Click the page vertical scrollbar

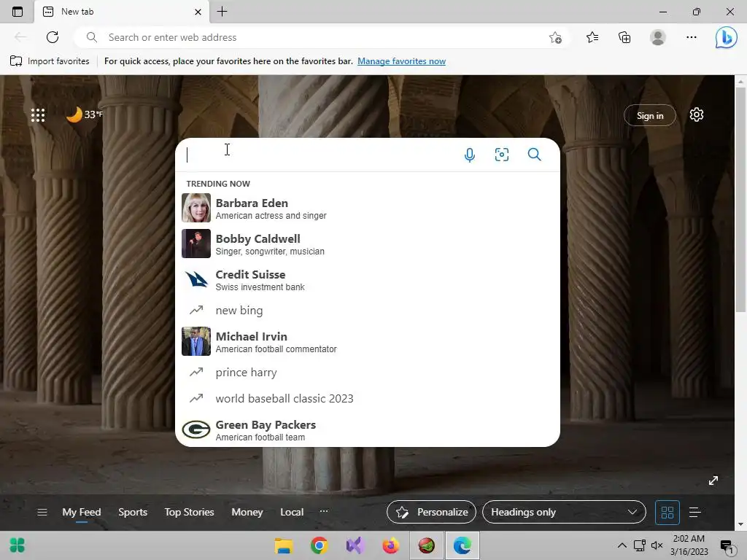coord(740,200)
